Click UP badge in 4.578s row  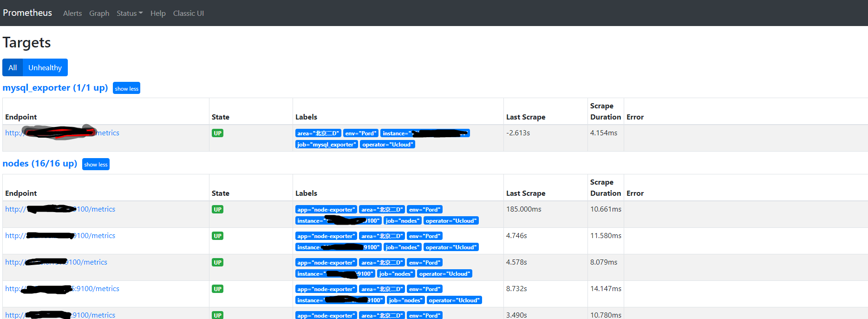[217, 262]
